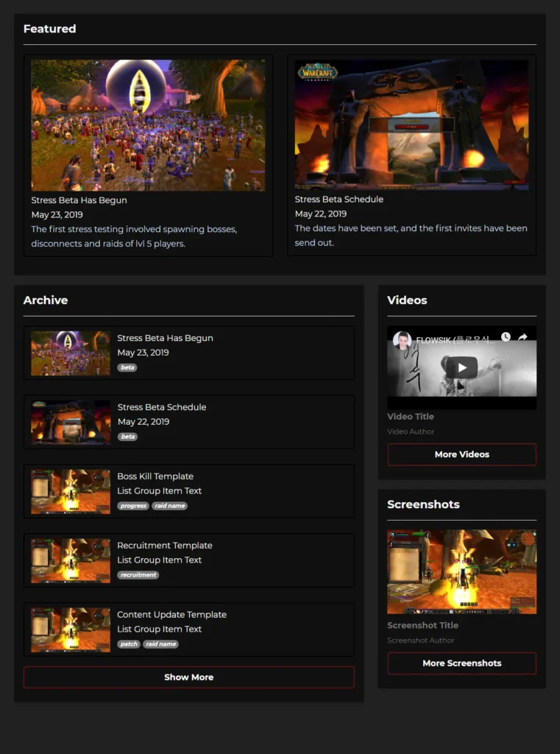This screenshot has height=754, width=560.
Task: Select the patch tag
Action: coord(129,644)
